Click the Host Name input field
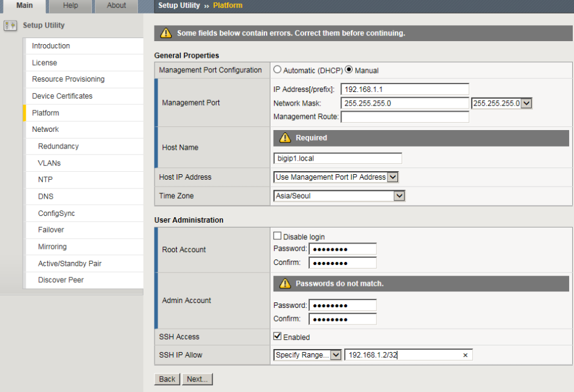574x392 pixels. pos(337,158)
